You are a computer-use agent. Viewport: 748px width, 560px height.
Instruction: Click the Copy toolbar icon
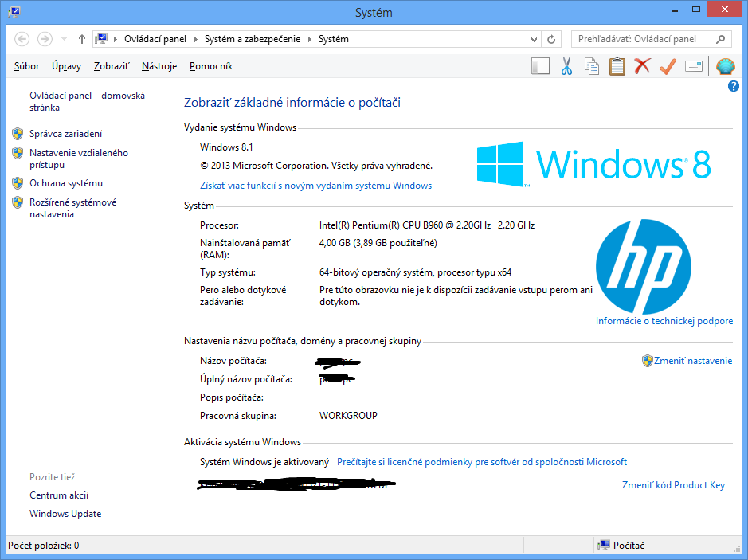[x=592, y=66]
